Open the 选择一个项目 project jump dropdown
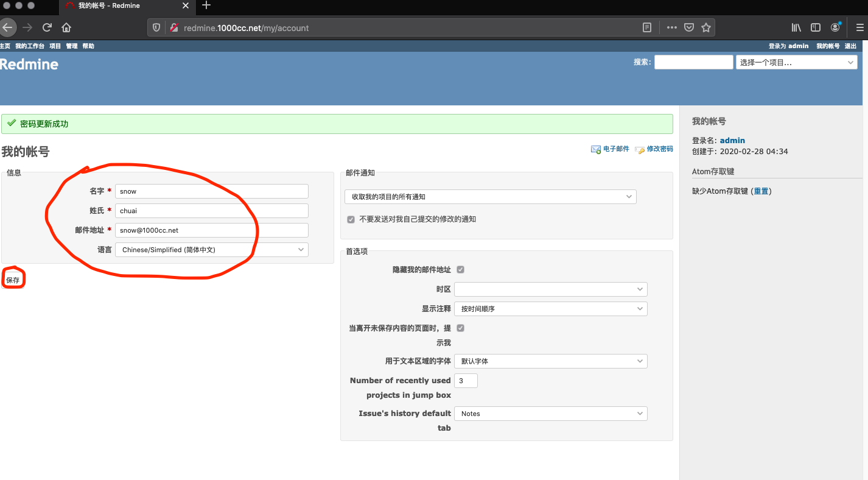Image resolution: width=868 pixels, height=480 pixels. point(797,62)
